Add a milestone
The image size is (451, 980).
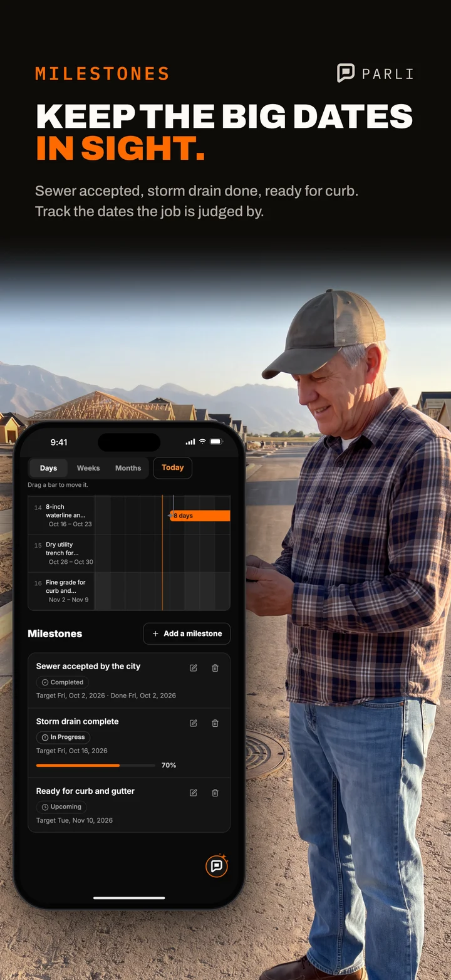click(187, 633)
